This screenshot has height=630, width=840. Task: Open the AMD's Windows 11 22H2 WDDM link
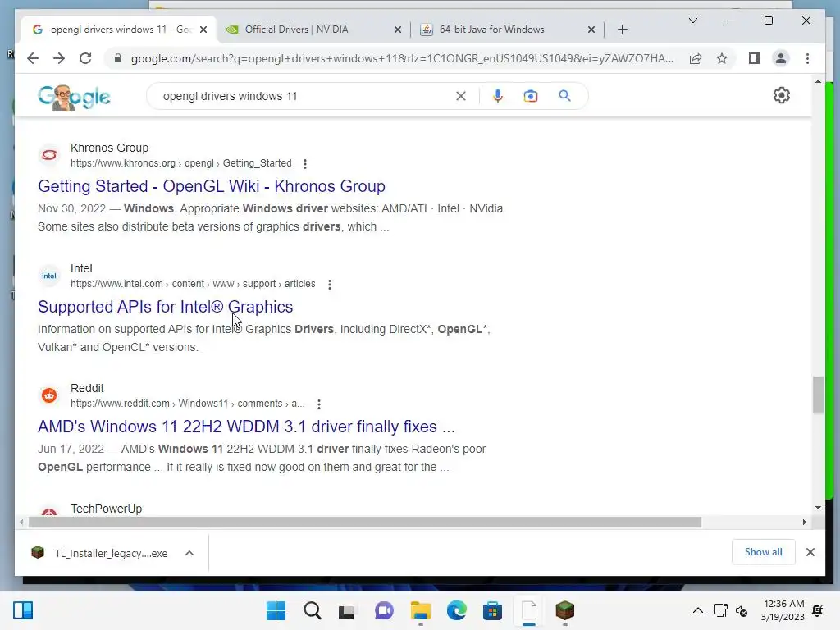(246, 427)
